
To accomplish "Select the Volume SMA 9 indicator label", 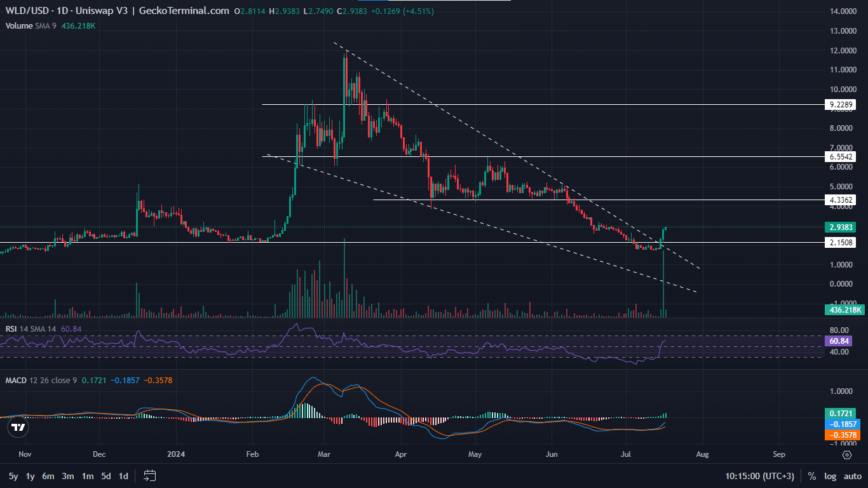I will click(32, 26).
